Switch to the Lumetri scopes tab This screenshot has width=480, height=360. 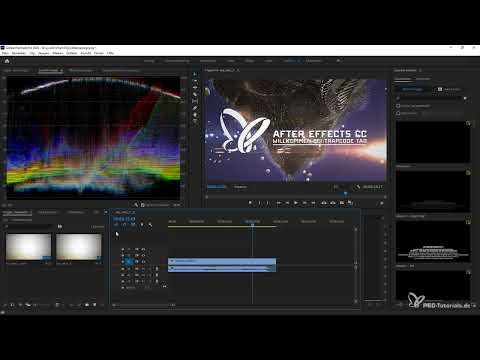pyautogui.click(x=49, y=71)
